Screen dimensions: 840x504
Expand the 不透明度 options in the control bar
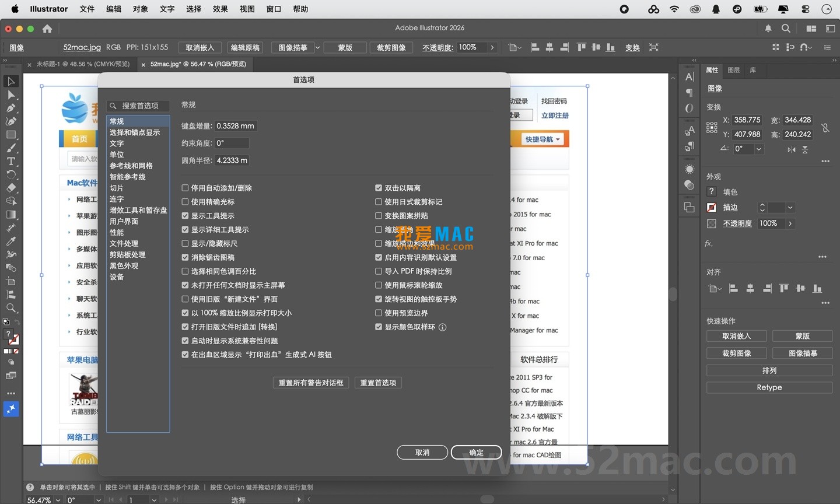(493, 47)
